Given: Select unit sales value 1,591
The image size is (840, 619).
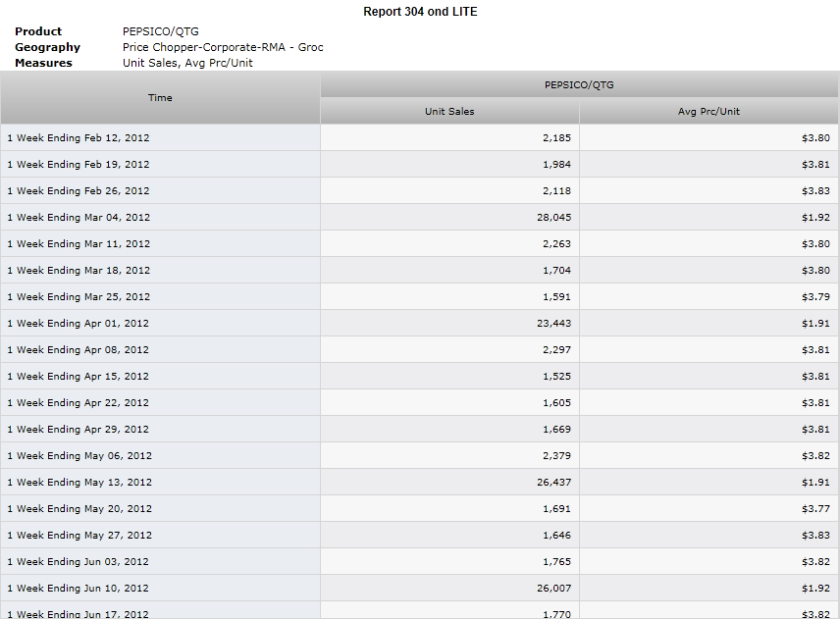Looking at the screenshot, I should point(556,297).
